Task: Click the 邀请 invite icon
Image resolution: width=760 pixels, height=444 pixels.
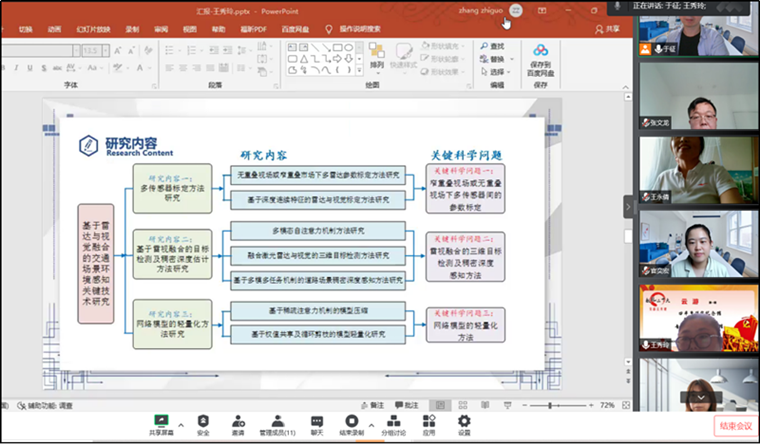Action: [238, 421]
